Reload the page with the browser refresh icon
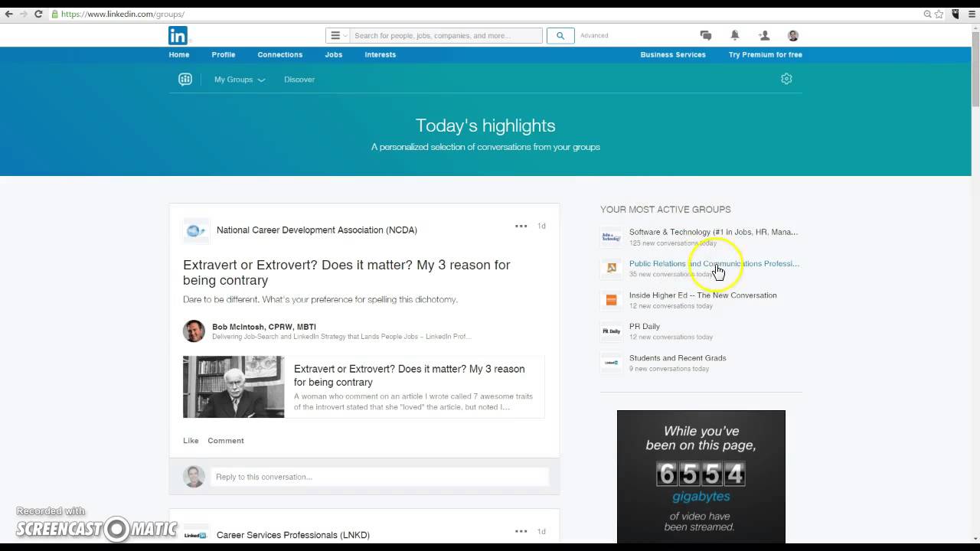980x551 pixels. click(x=38, y=14)
